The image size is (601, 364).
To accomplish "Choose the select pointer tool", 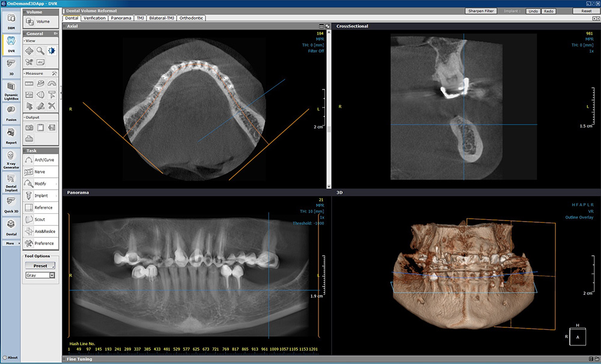I will [x=29, y=106].
